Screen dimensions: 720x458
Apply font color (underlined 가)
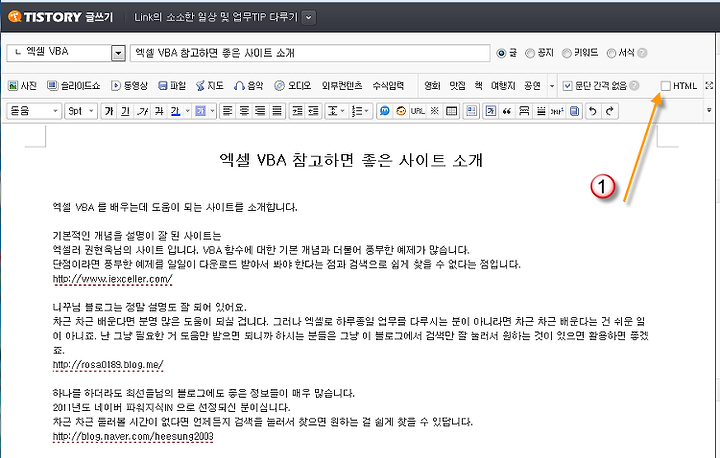point(175,111)
